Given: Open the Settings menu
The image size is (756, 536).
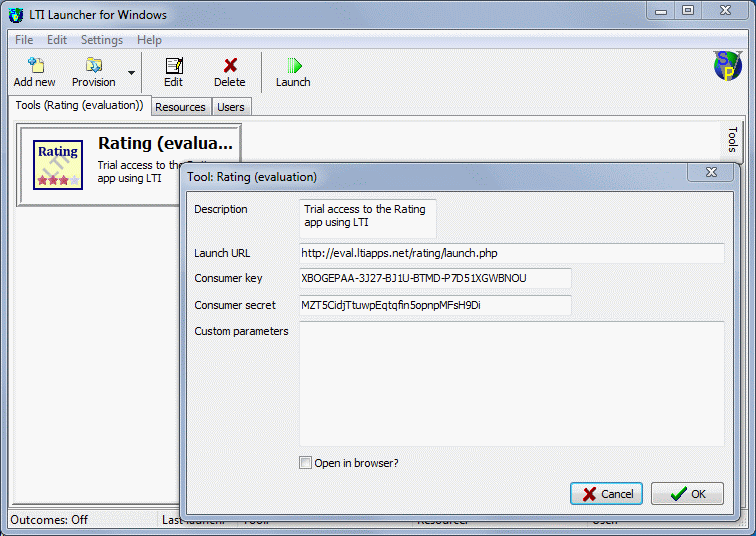Looking at the screenshot, I should pos(102,40).
